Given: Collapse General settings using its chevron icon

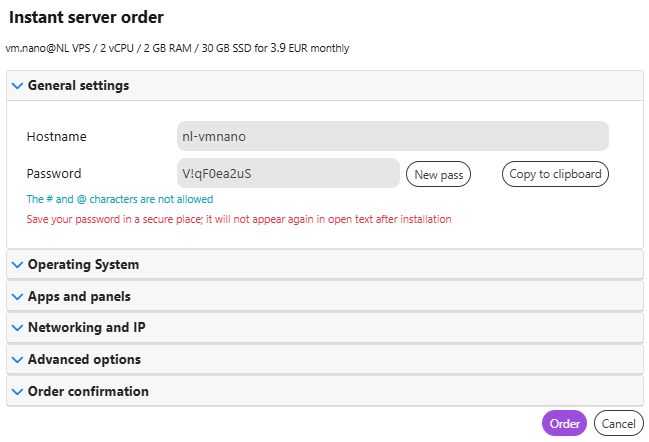Looking at the screenshot, I should (x=17, y=86).
